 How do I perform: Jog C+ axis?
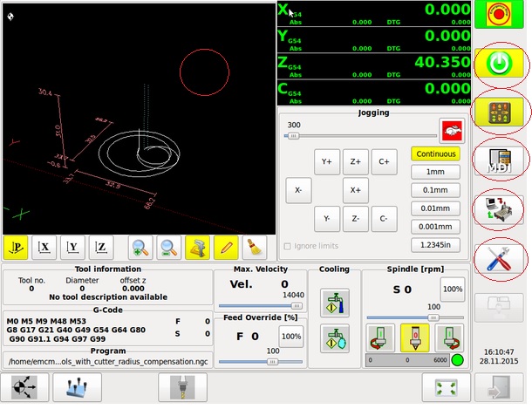(x=384, y=162)
